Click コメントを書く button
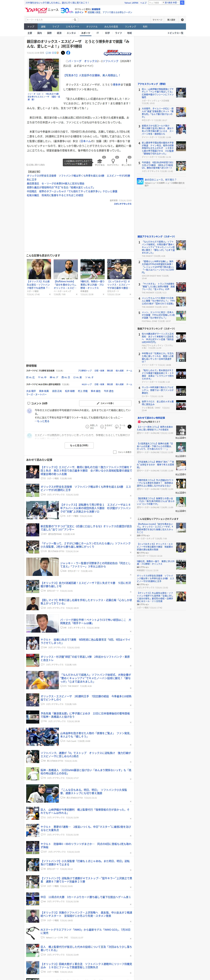This screenshot has height=980, width=210. pos(105,403)
